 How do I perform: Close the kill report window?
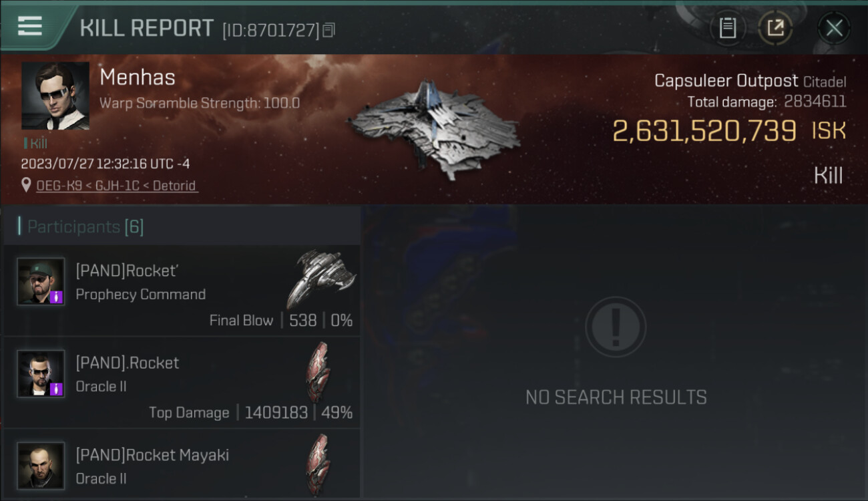pos(834,28)
